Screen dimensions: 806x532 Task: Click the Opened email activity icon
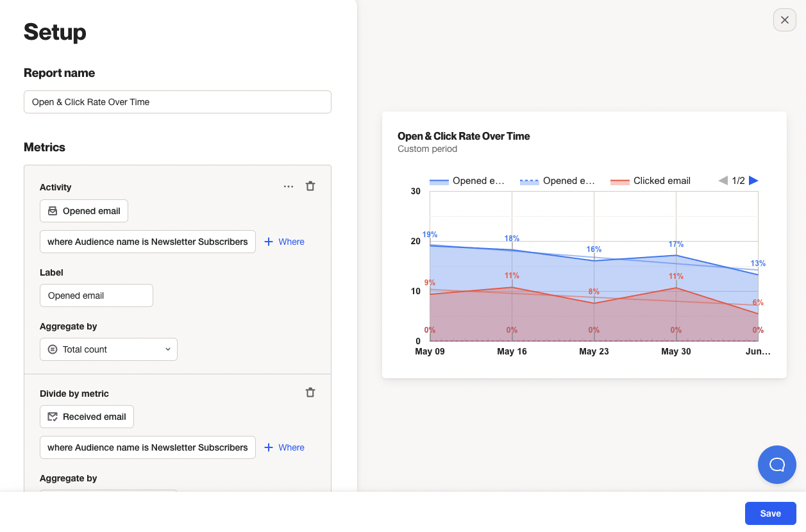[53, 211]
